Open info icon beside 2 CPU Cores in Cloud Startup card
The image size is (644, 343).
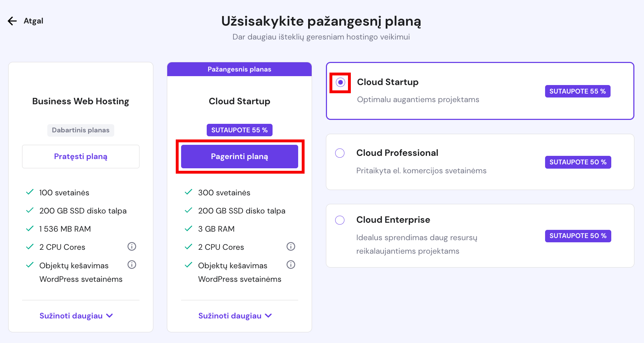[291, 246]
